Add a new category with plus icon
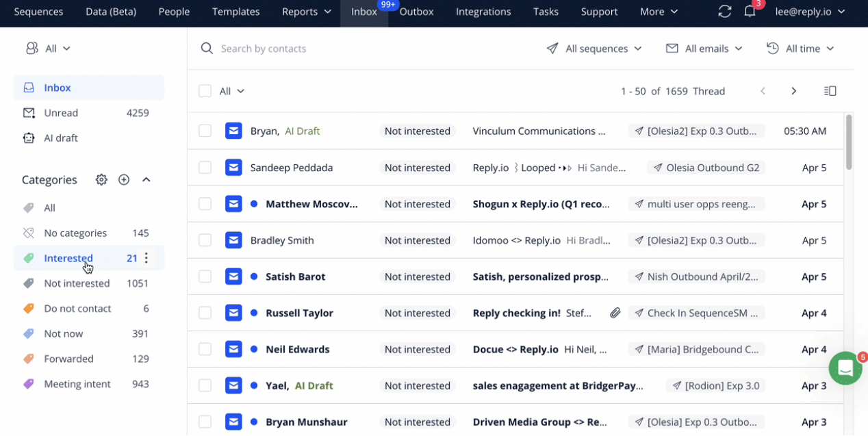The height and width of the screenshot is (436, 868). point(124,179)
